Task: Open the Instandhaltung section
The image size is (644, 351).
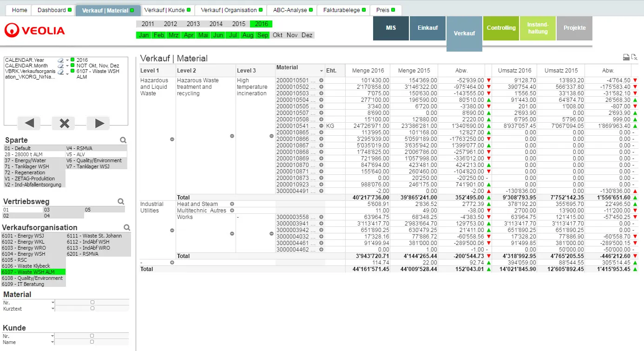Action: click(538, 28)
